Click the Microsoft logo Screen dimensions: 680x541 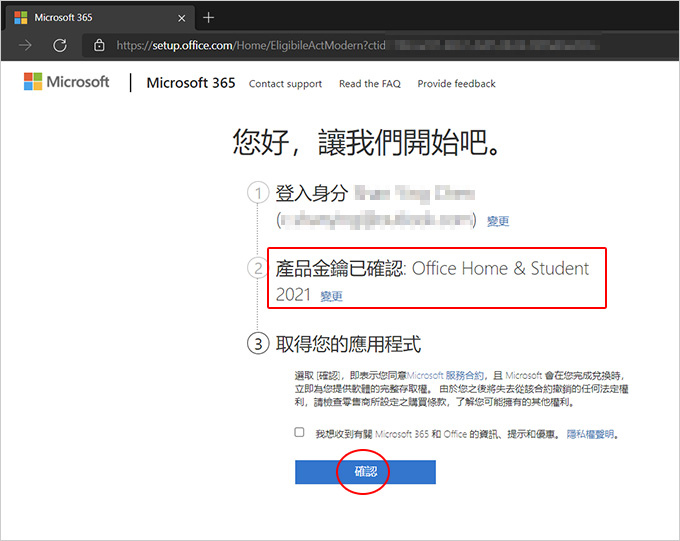(x=66, y=82)
